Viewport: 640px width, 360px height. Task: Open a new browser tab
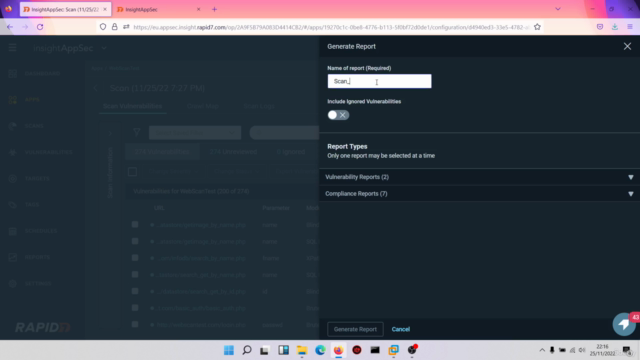click(214, 9)
